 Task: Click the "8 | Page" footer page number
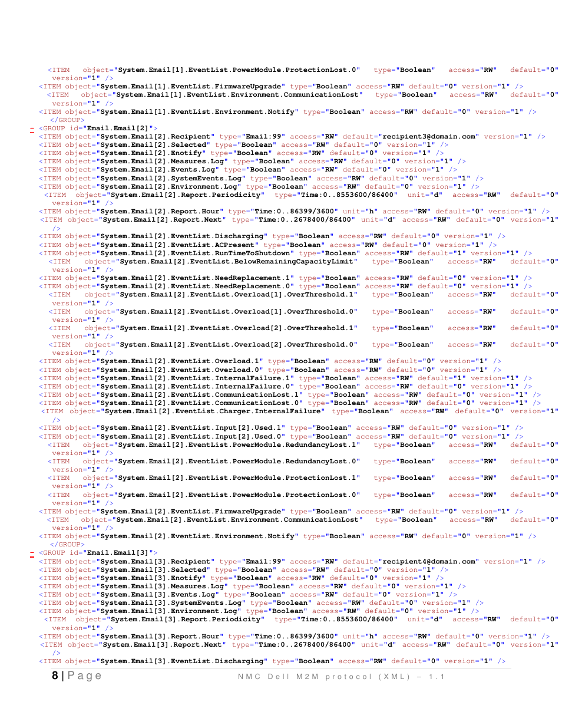coord(77,676)
